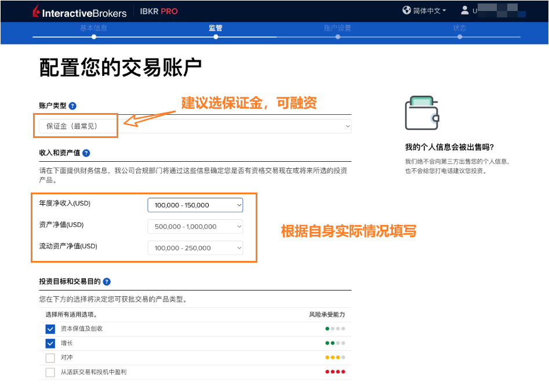Click the 增长 risk level dots indicator
Screen dimensions: 549x392
tap(335, 343)
